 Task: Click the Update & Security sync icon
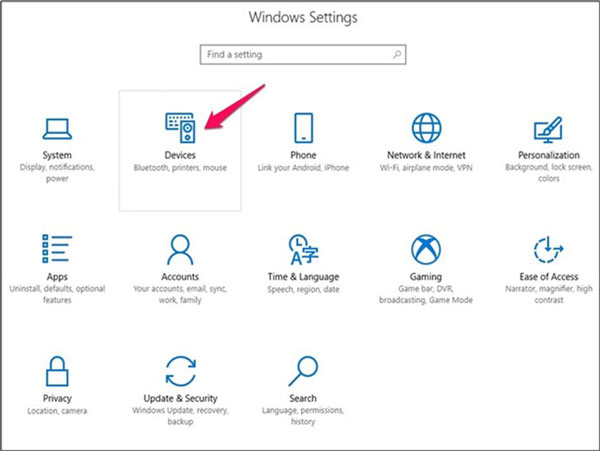[180, 371]
